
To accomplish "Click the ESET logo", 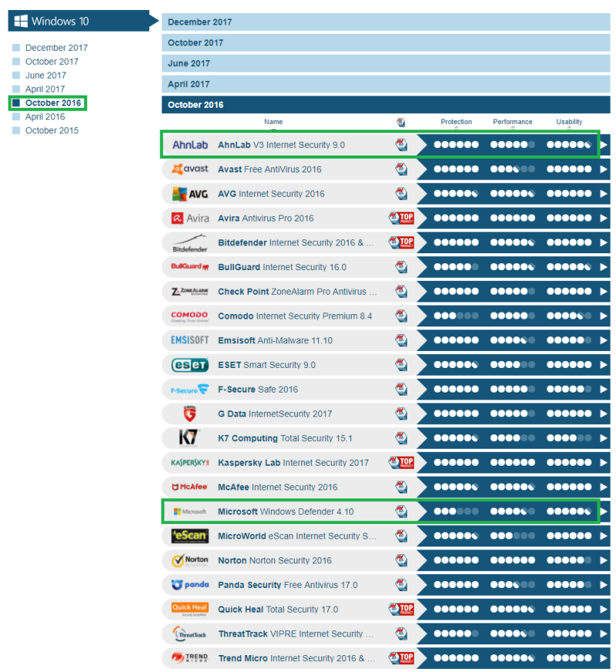I will click(x=190, y=365).
